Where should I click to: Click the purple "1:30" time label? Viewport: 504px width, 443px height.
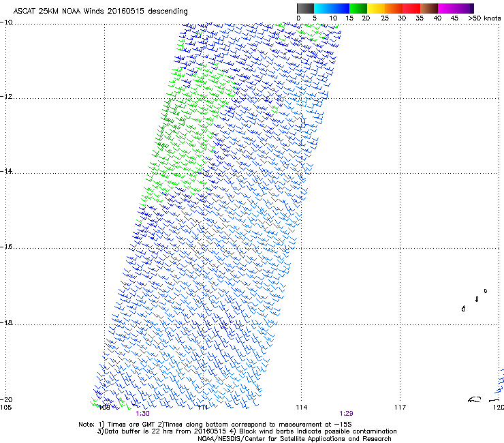tap(142, 414)
